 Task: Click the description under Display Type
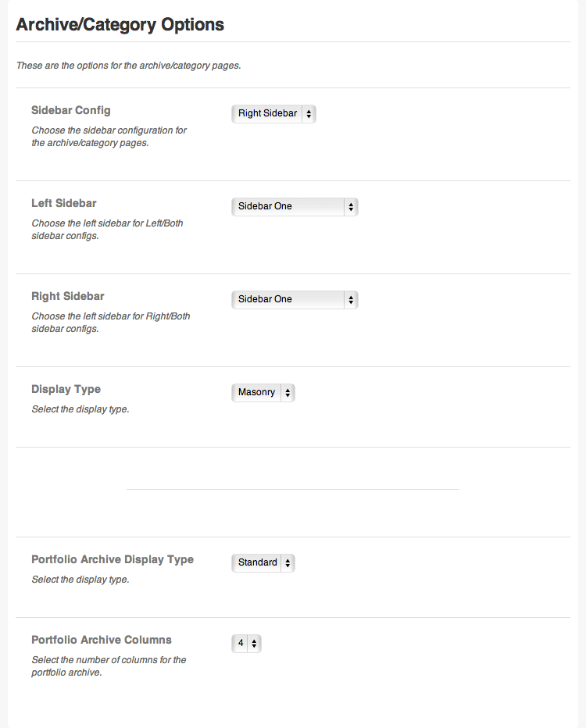click(80, 409)
